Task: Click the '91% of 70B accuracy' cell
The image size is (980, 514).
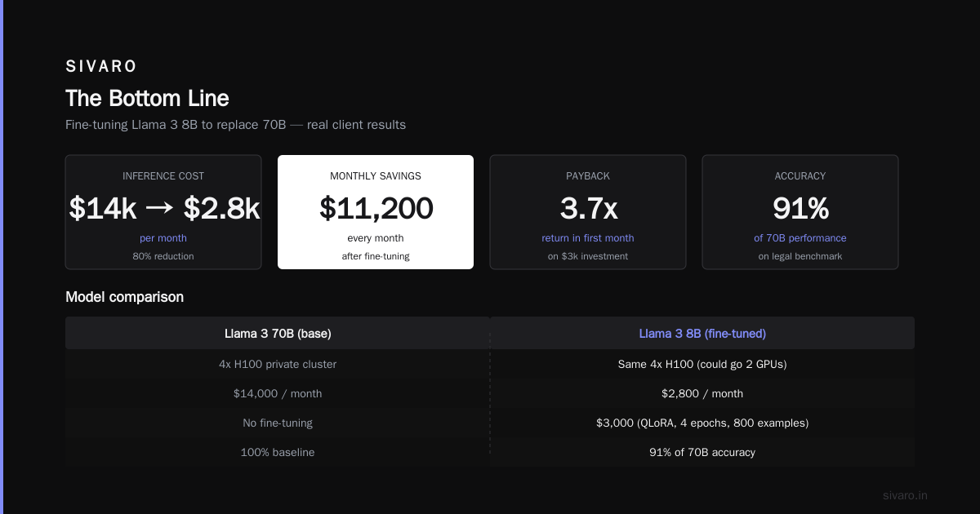Action: tap(702, 452)
